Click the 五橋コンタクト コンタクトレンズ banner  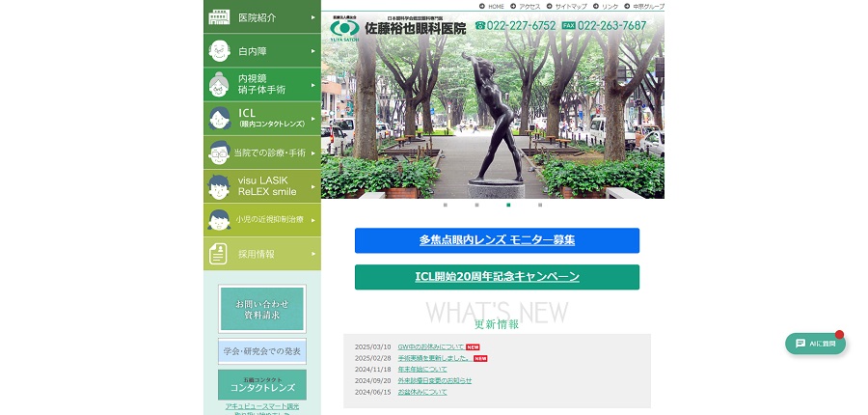261,384
